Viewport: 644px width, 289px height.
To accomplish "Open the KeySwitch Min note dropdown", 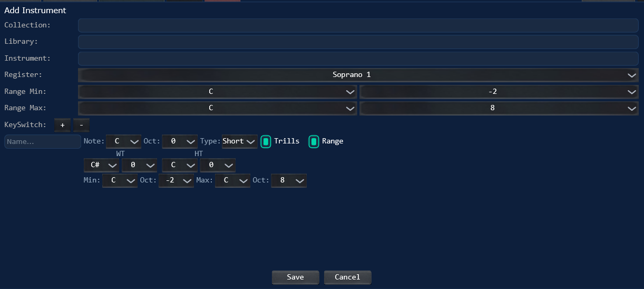I will (x=120, y=180).
